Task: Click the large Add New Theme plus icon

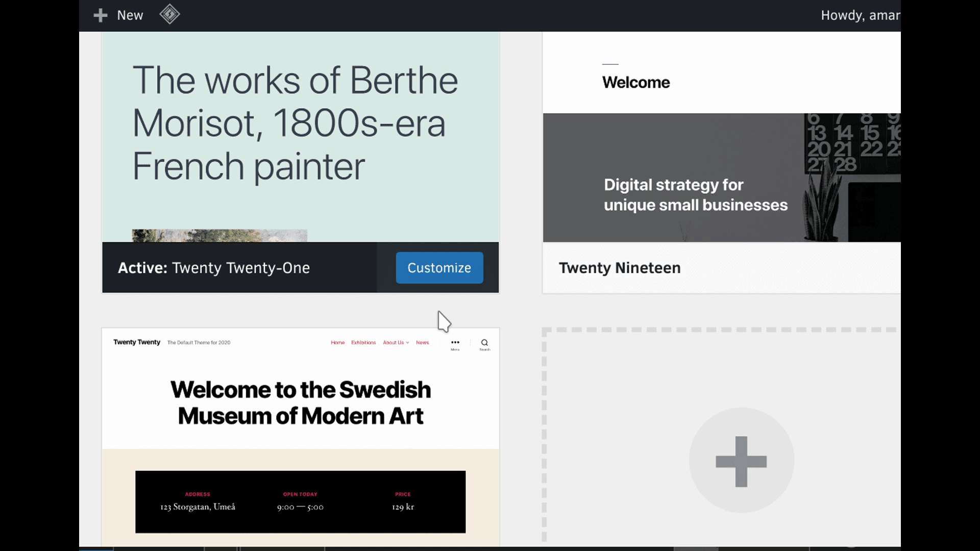Action: click(741, 461)
